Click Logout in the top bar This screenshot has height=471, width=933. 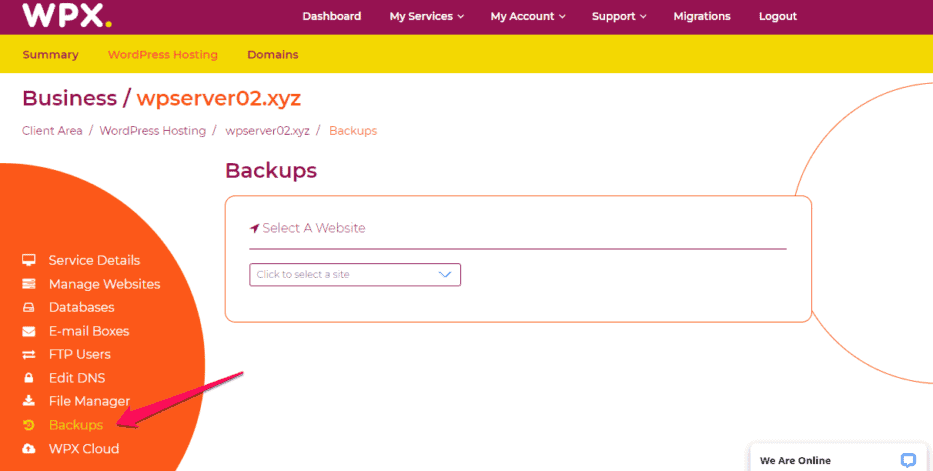pos(778,17)
